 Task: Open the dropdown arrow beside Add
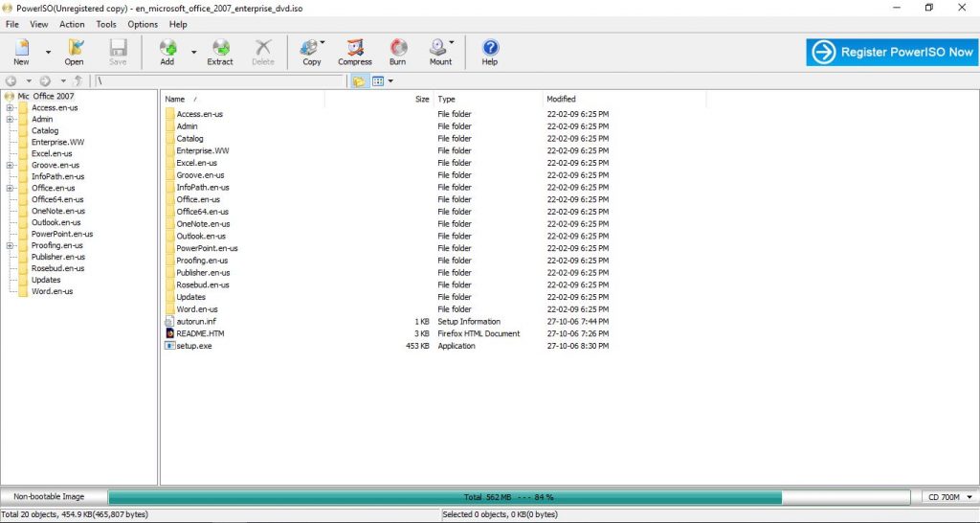[193, 53]
